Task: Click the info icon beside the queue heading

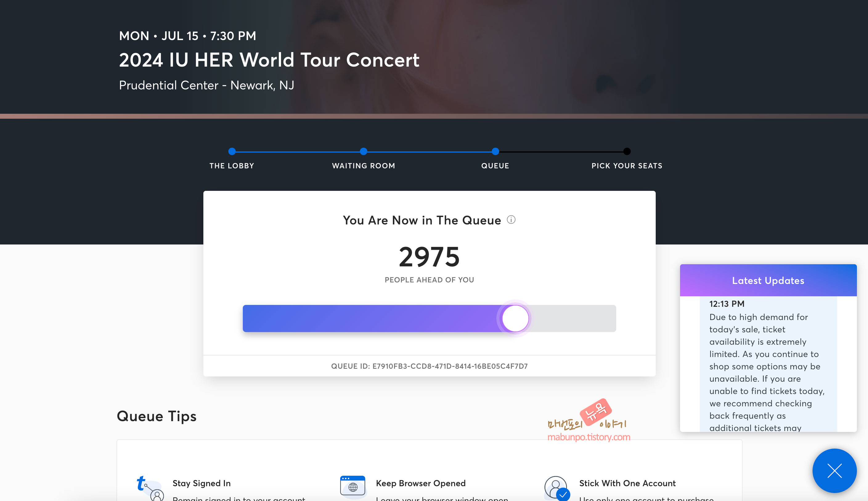Action: pyautogui.click(x=511, y=220)
